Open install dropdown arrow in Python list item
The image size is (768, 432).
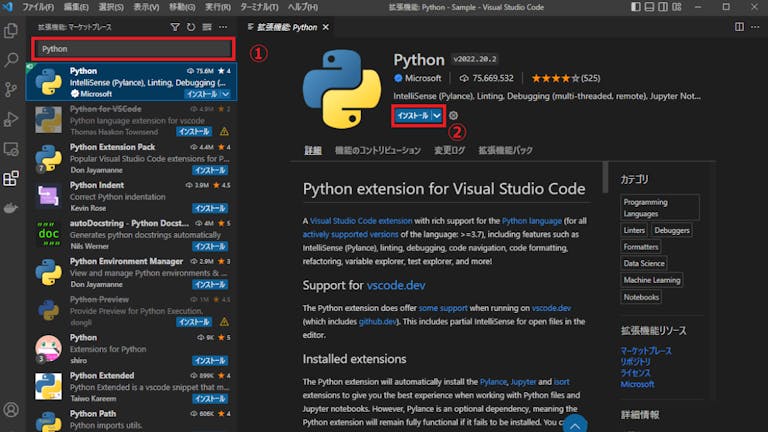click(x=226, y=94)
